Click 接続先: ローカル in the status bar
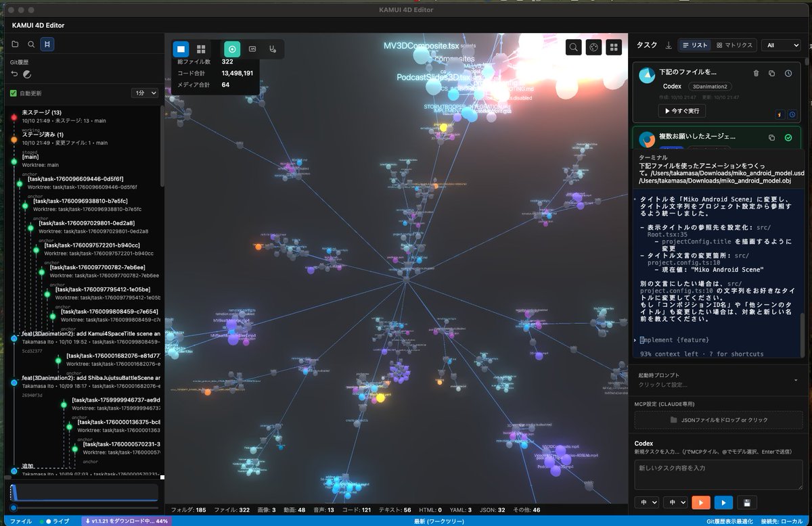 (783, 521)
